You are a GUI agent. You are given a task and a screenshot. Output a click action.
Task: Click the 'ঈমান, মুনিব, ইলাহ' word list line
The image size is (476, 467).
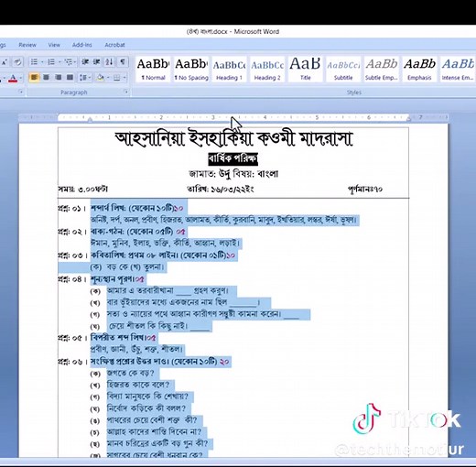tap(165, 244)
